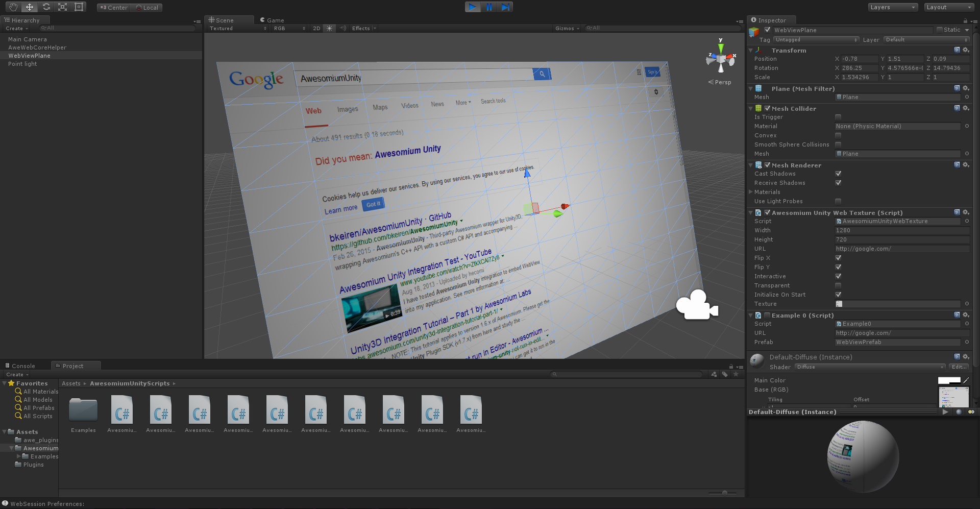Open Transform component gear menu

click(966, 50)
